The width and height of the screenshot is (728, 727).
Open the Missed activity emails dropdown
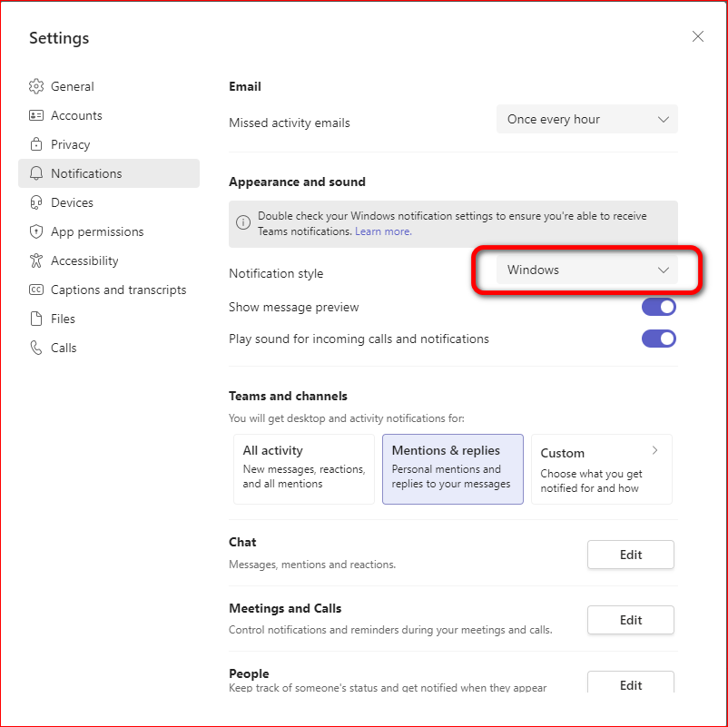[586, 119]
